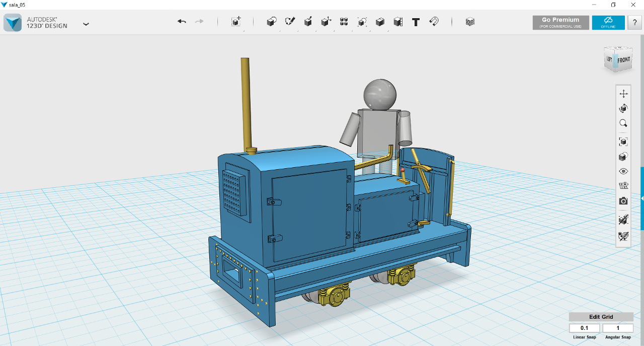This screenshot has width=644, height=346.
Task: Open the Modify tools menu
Action: [326, 22]
